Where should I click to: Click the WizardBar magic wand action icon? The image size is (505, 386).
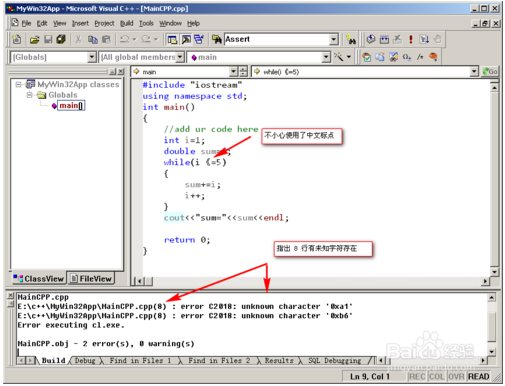tap(338, 57)
